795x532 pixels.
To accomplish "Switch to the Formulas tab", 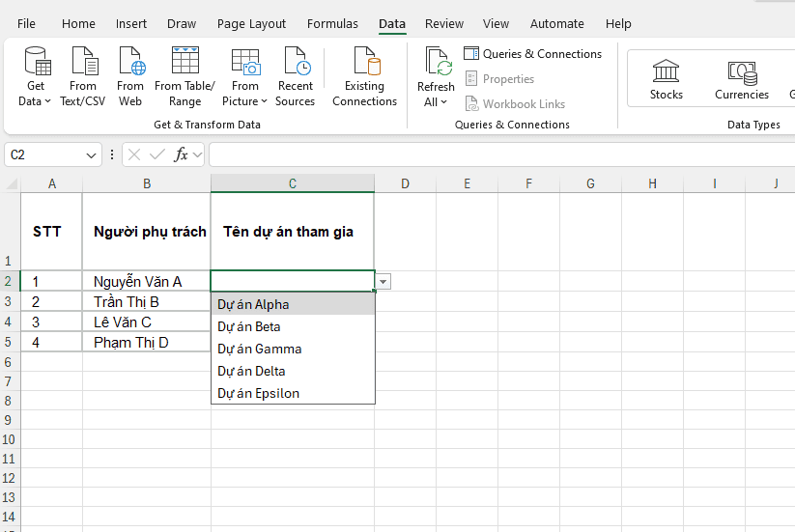I will click(332, 24).
